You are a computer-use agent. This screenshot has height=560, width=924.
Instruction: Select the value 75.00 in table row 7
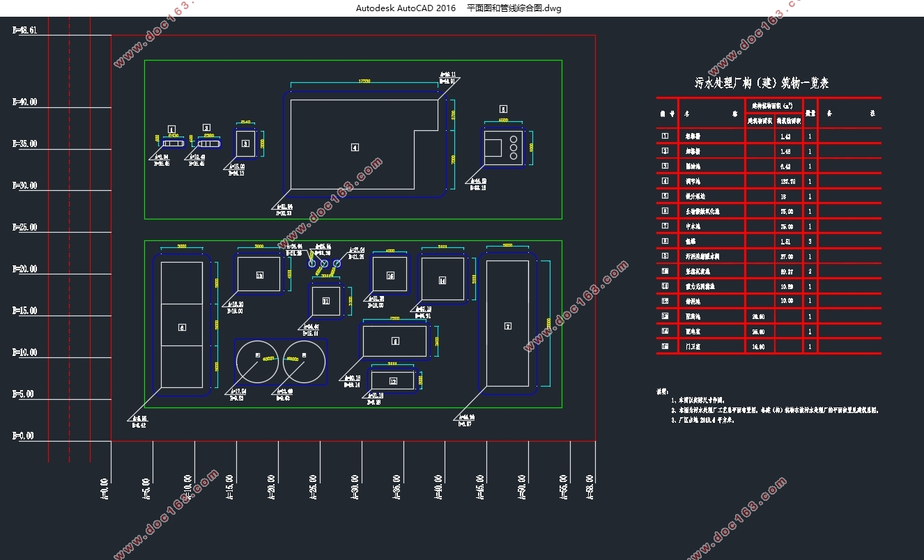pyautogui.click(x=787, y=226)
